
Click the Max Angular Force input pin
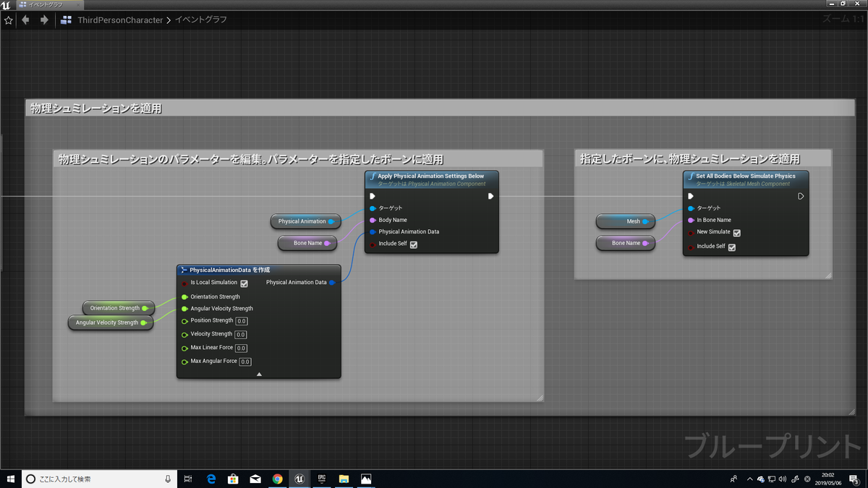point(184,361)
